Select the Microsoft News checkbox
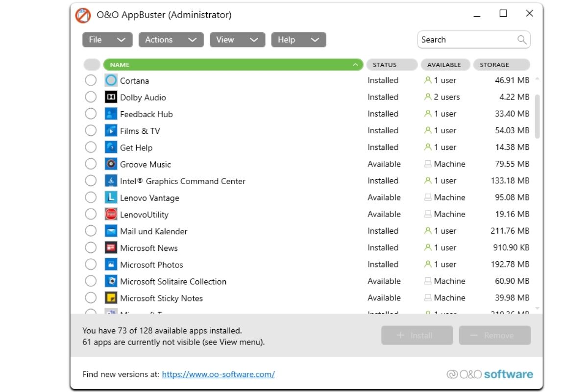This screenshot has height=392, width=588. tap(91, 247)
